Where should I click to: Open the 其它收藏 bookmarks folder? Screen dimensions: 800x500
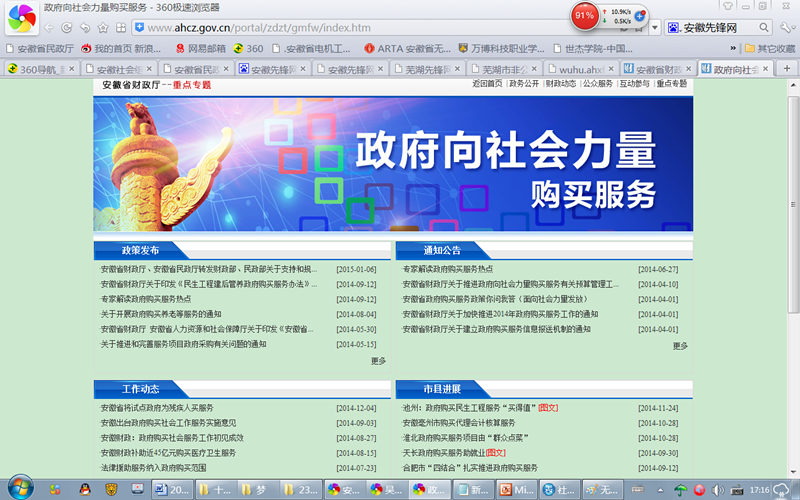[768, 48]
